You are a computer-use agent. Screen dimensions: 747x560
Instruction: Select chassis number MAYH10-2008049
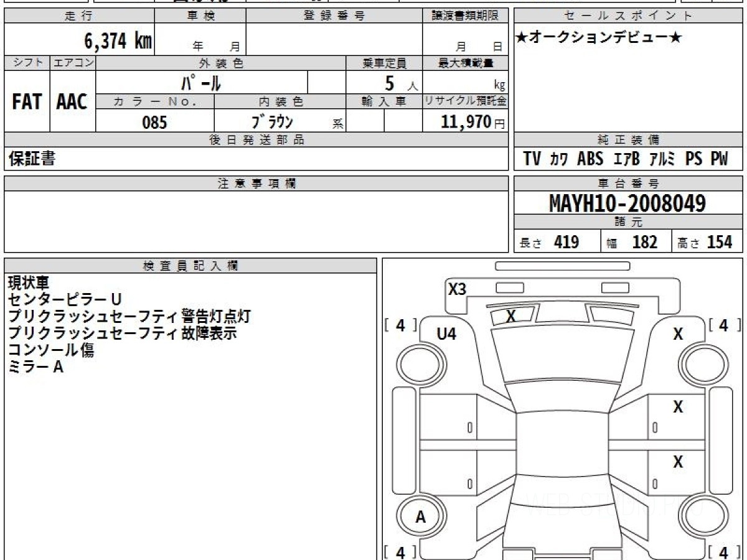click(627, 203)
